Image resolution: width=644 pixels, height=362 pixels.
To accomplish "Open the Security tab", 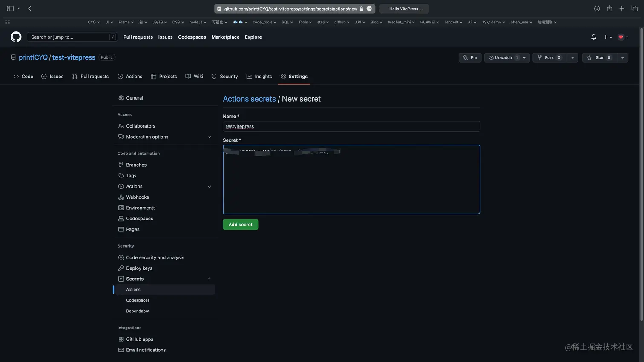I will tap(225, 77).
